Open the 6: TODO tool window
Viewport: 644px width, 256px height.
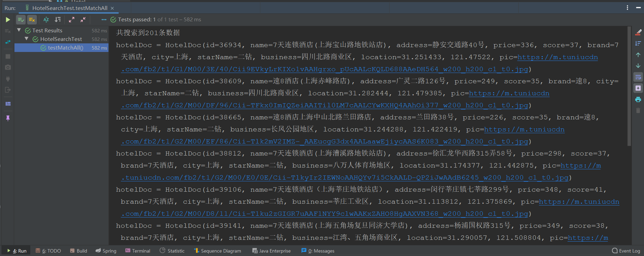pos(48,251)
